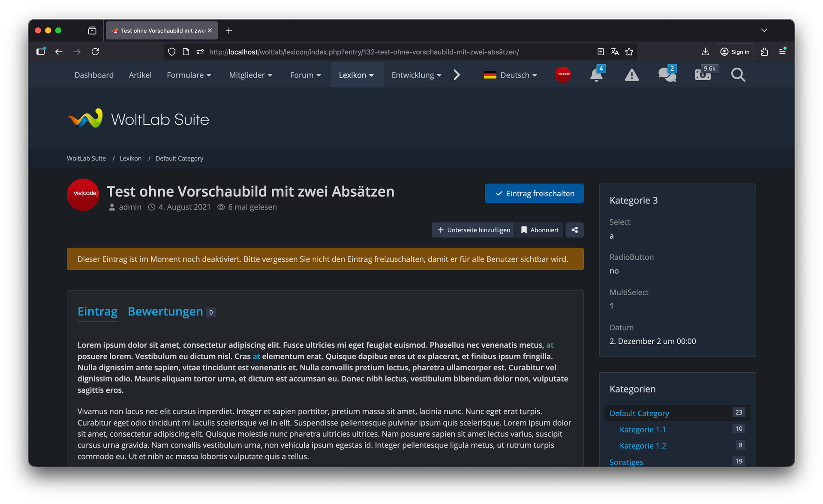The height and width of the screenshot is (504, 823).
Task: Click the share icon button
Action: click(x=574, y=230)
